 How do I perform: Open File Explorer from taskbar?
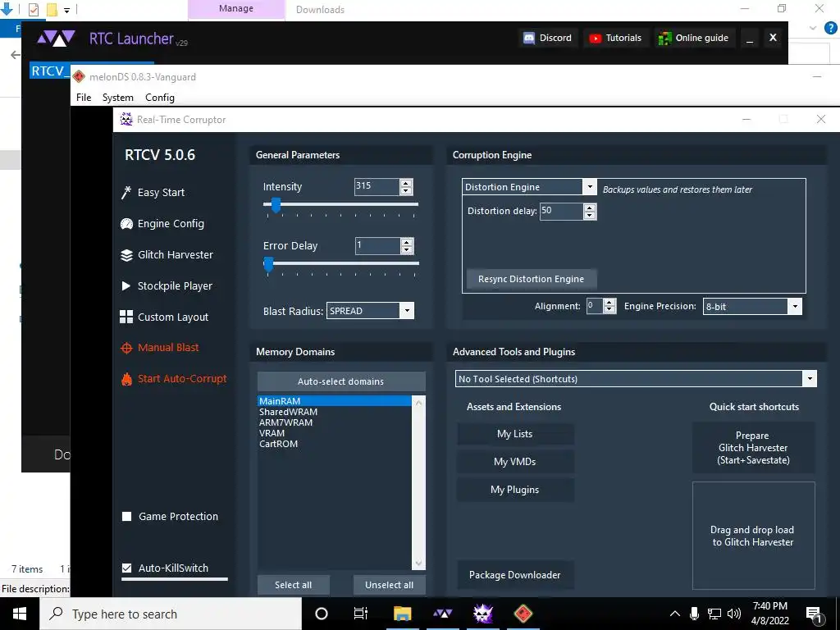tap(402, 614)
